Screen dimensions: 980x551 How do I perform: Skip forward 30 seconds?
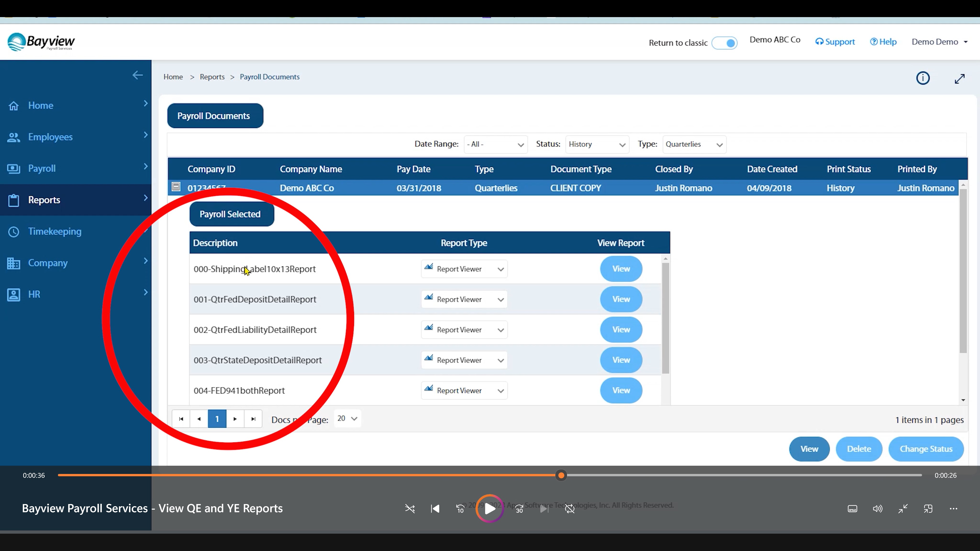coord(519,509)
